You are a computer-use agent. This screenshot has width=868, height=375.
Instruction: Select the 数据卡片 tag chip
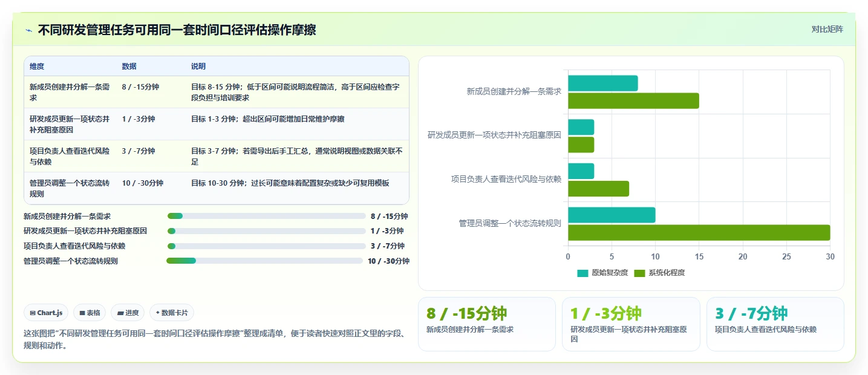coord(172,313)
